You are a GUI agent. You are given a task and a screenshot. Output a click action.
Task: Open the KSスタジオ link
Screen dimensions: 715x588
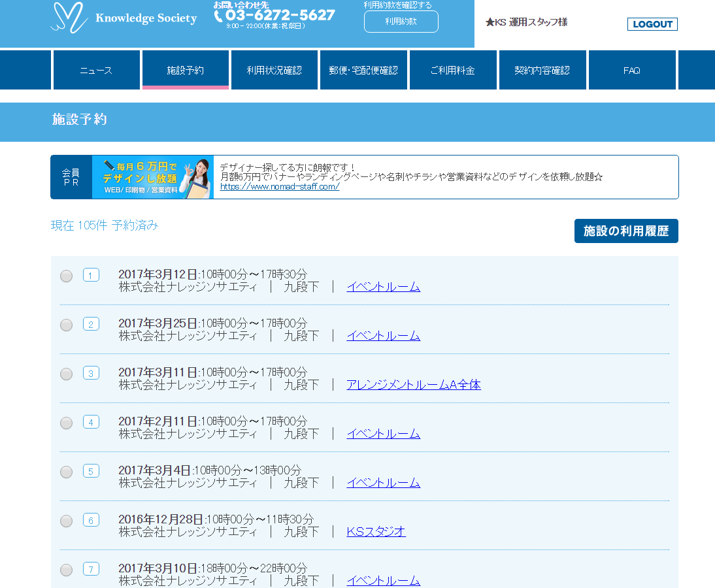point(376,532)
